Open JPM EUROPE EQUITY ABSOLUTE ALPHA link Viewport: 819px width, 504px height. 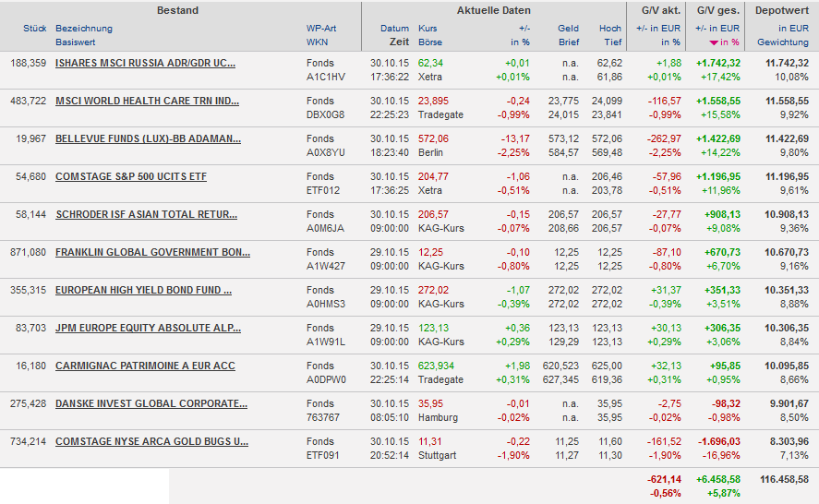[148, 328]
